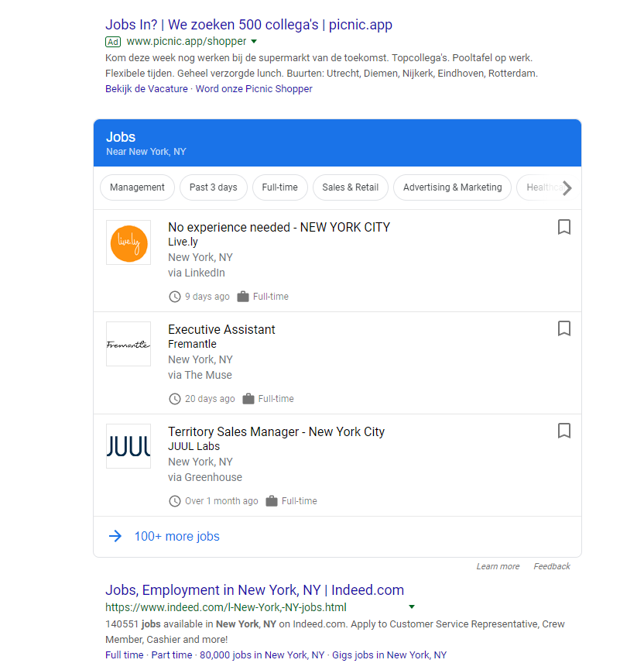Open the Indeed Part time sitelink
This screenshot has width=644, height=670.
click(172, 655)
